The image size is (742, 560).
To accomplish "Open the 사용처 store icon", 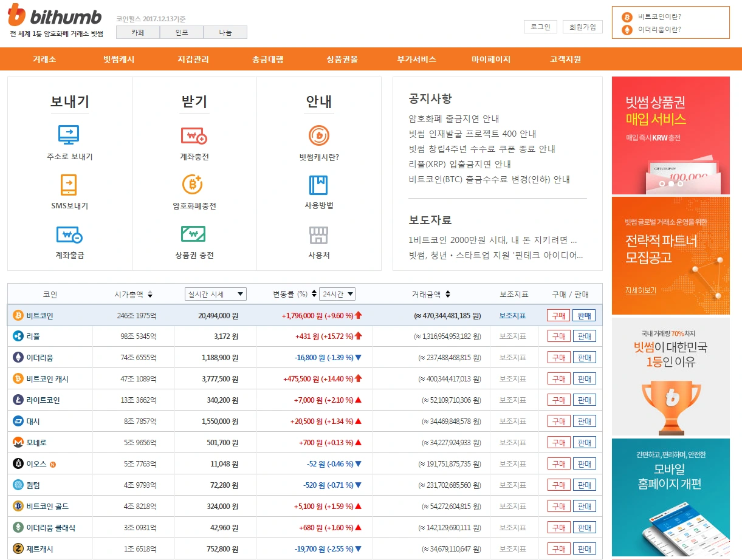I will pyautogui.click(x=318, y=234).
